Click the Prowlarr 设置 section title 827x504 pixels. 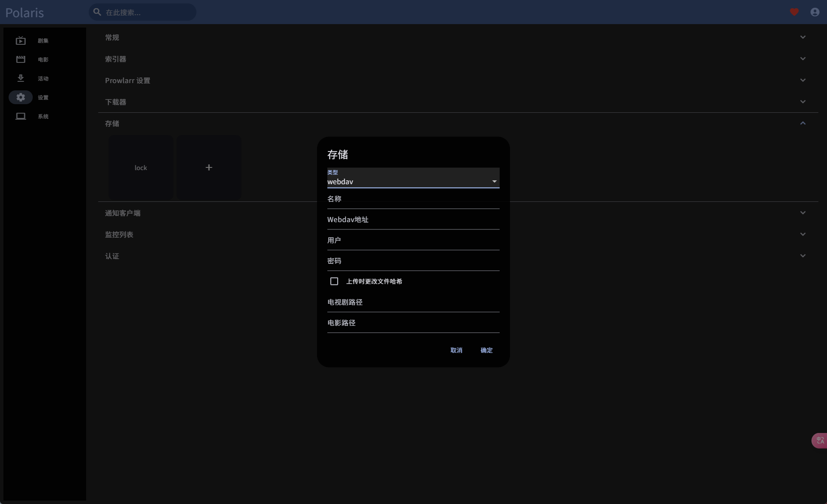point(127,80)
